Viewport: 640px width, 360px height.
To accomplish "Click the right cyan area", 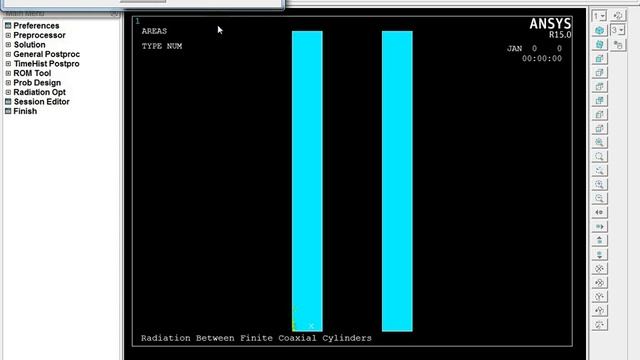I will (x=397, y=181).
